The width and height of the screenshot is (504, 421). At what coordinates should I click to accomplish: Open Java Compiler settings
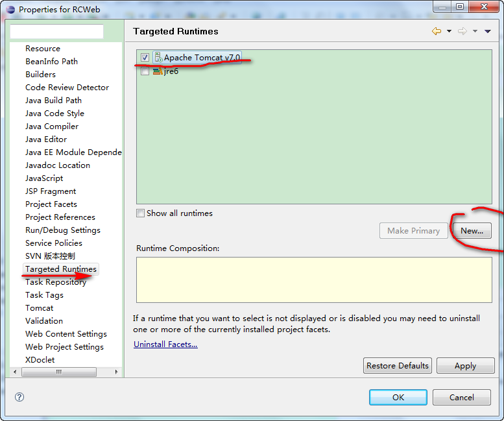pos(52,126)
